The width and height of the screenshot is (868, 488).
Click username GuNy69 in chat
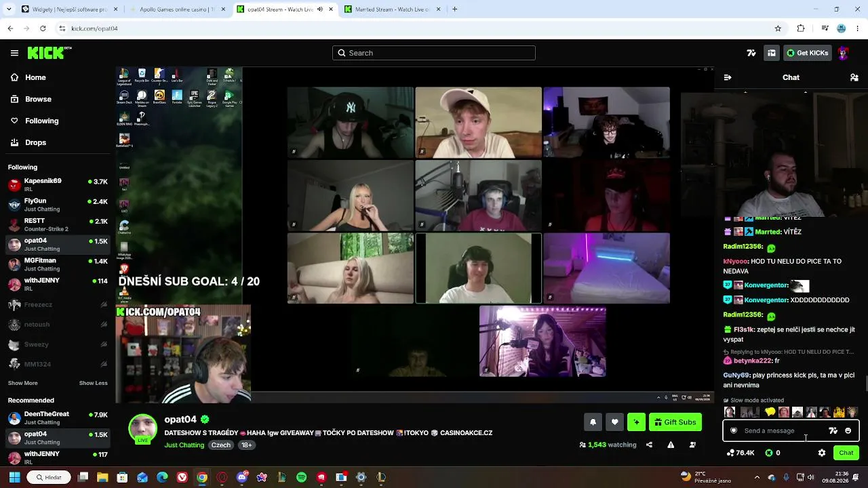click(x=736, y=375)
